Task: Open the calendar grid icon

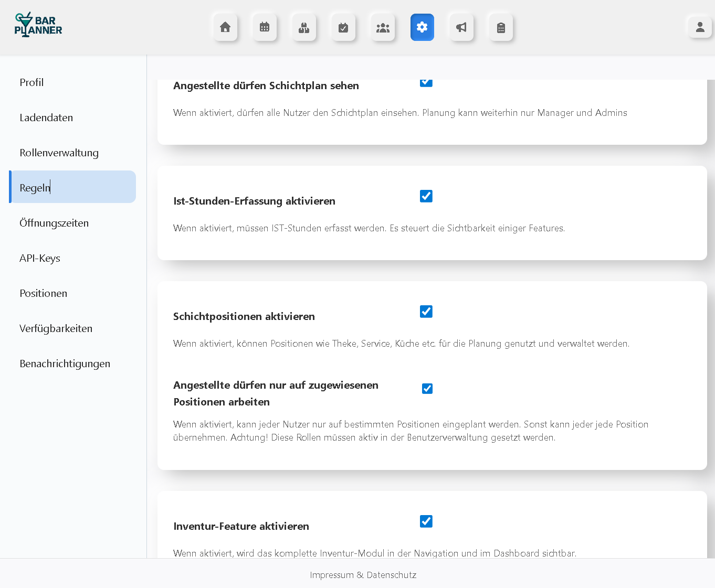Action: click(265, 27)
